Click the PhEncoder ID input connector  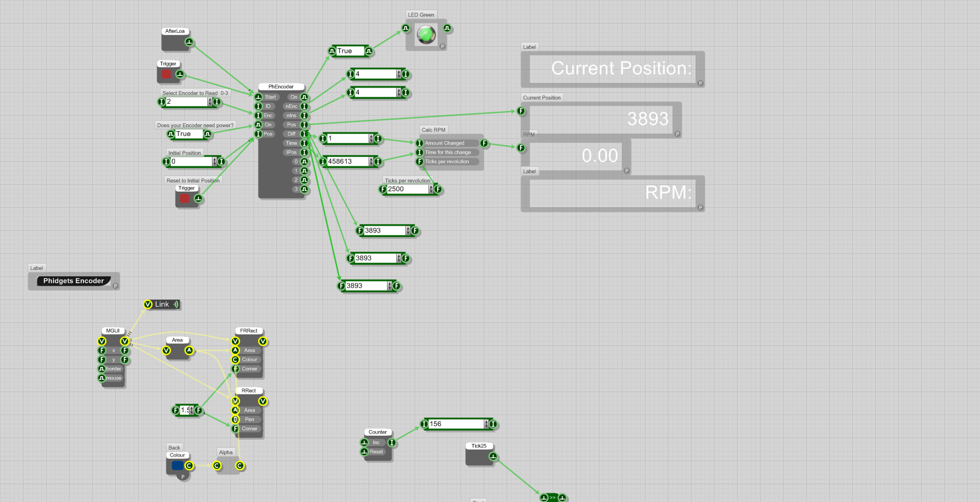tap(259, 107)
